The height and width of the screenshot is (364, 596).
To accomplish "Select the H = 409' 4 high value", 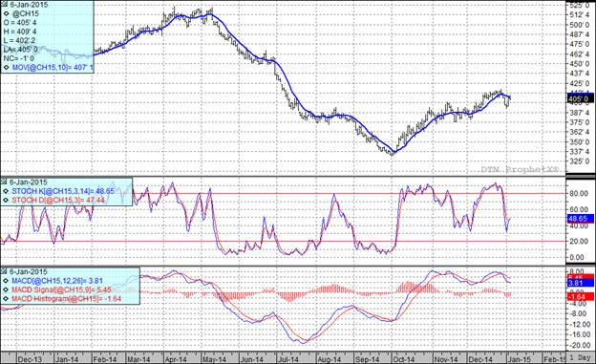I will coord(20,32).
